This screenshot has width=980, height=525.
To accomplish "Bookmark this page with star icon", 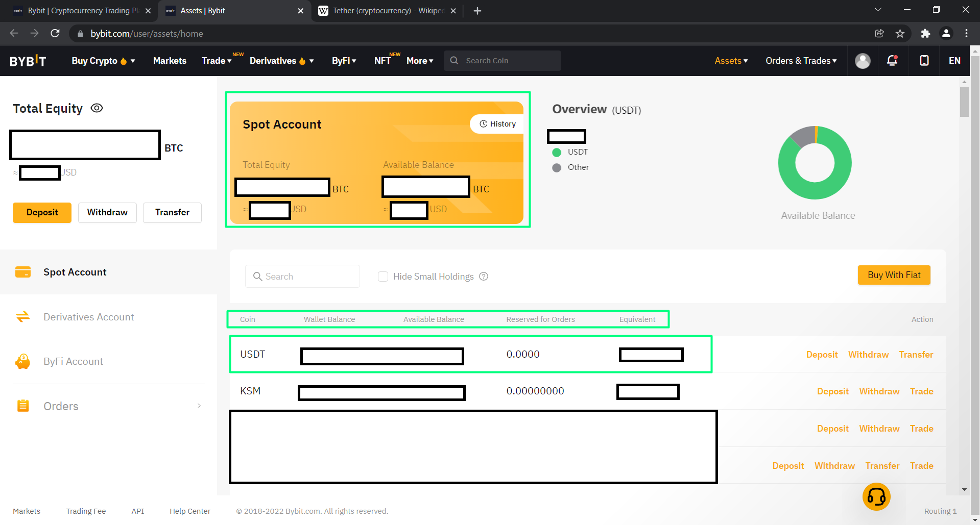I will coord(900,34).
